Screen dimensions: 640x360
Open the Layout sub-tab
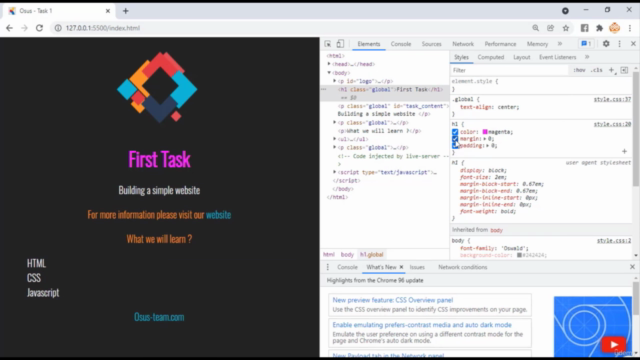tap(521, 57)
